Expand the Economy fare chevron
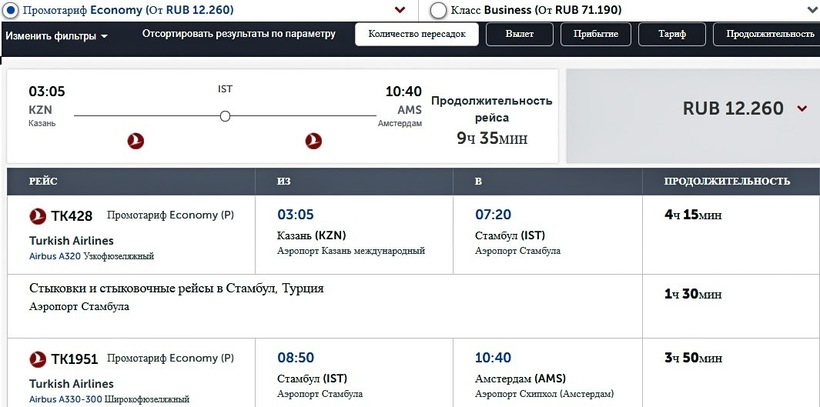The width and height of the screenshot is (820, 407). click(400, 10)
